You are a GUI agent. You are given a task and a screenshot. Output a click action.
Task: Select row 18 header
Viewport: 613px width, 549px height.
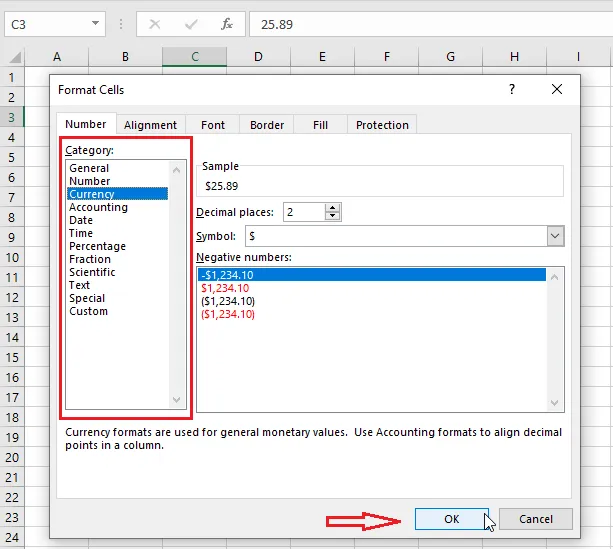point(12,418)
